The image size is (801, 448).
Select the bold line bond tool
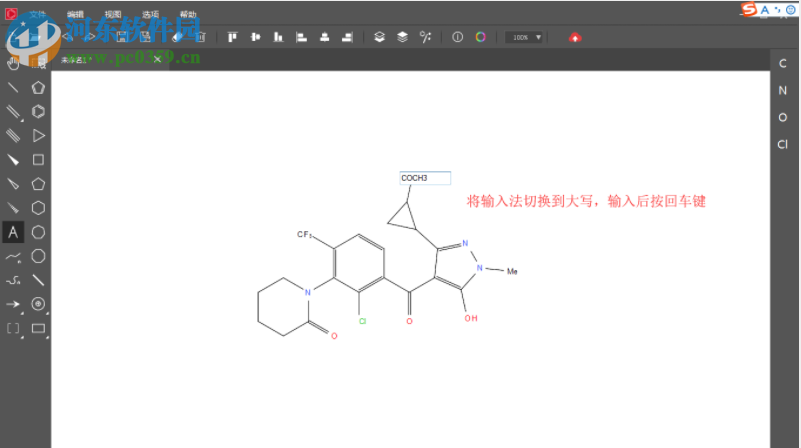38,280
